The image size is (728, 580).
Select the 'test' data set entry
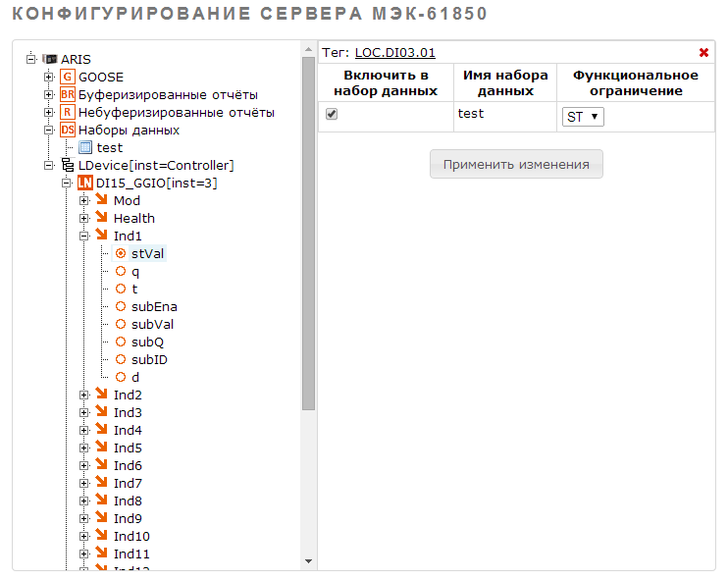pyautogui.click(x=110, y=147)
